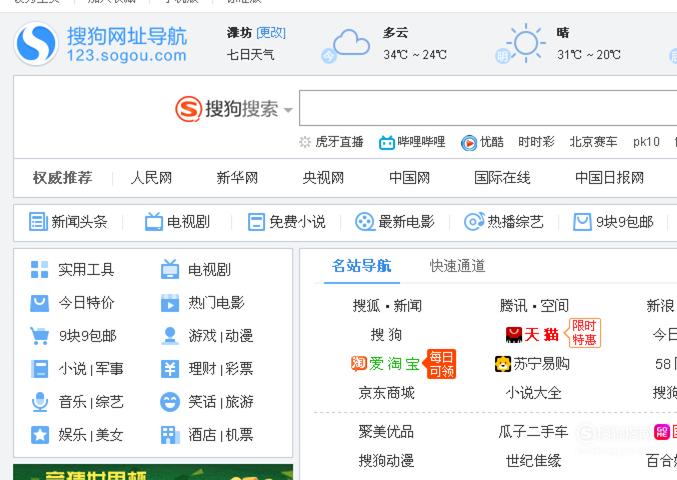The height and width of the screenshot is (480, 677).
Task: Click the 热门电影 clapperboard icon
Action: point(170,303)
